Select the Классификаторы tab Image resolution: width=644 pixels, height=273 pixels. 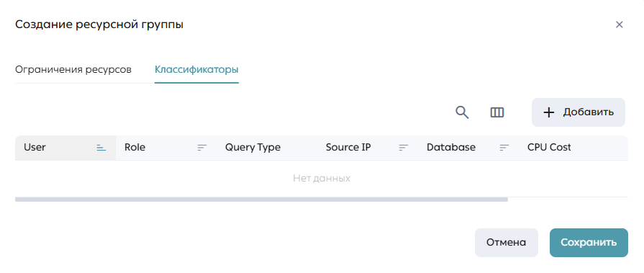coord(196,69)
